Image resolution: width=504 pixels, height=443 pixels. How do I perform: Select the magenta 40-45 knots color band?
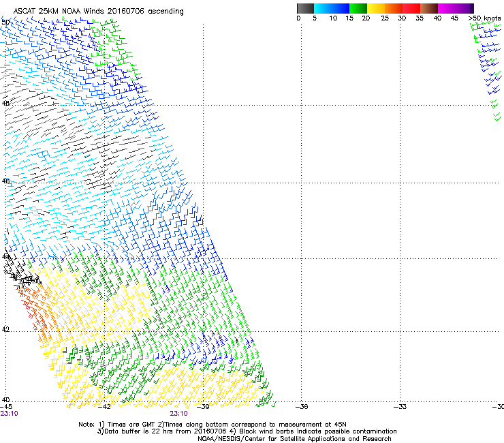point(447,8)
